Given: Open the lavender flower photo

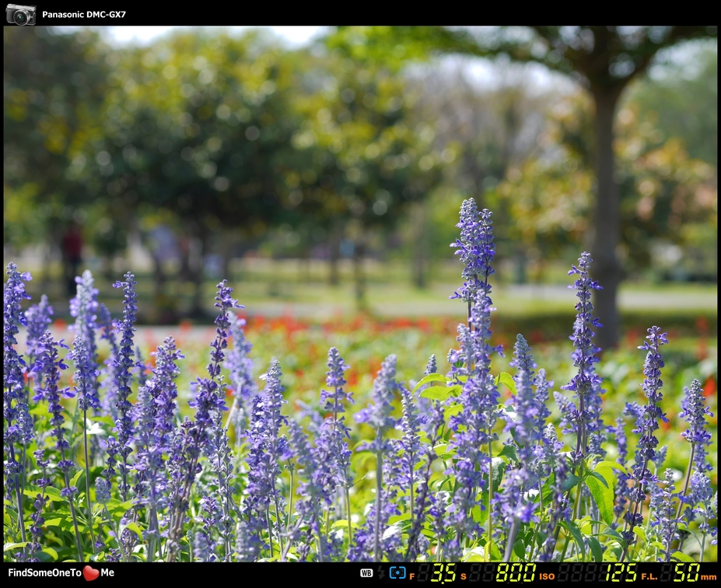Looking at the screenshot, I should tap(360, 294).
